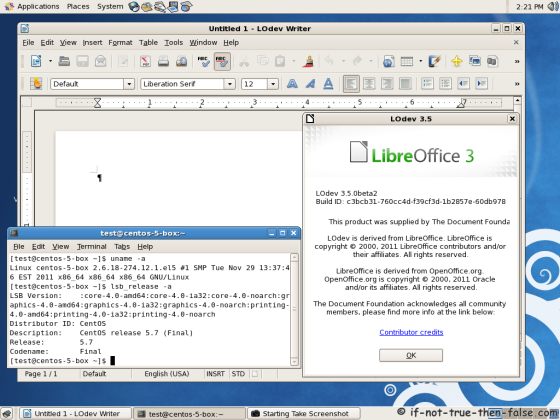Switch to test@centos-5-box taskbar button
This screenshot has width=560, height=420.
coord(190,414)
